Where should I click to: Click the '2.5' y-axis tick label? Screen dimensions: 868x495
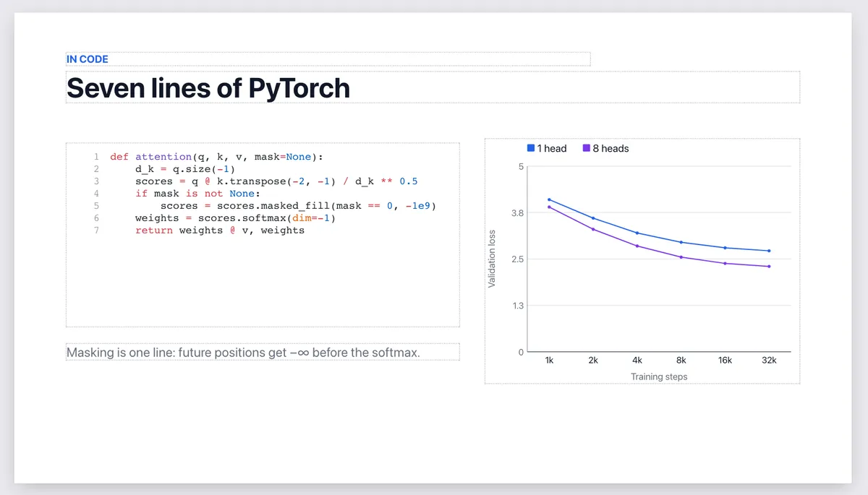[x=516, y=259]
